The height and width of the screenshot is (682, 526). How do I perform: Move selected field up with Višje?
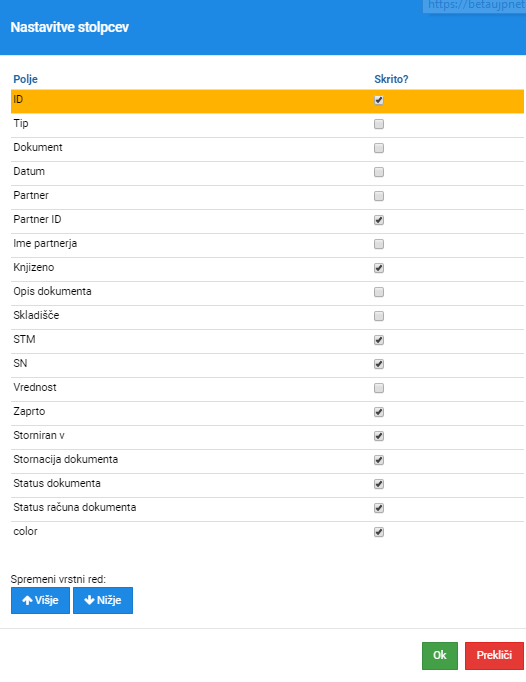pyautogui.click(x=40, y=600)
